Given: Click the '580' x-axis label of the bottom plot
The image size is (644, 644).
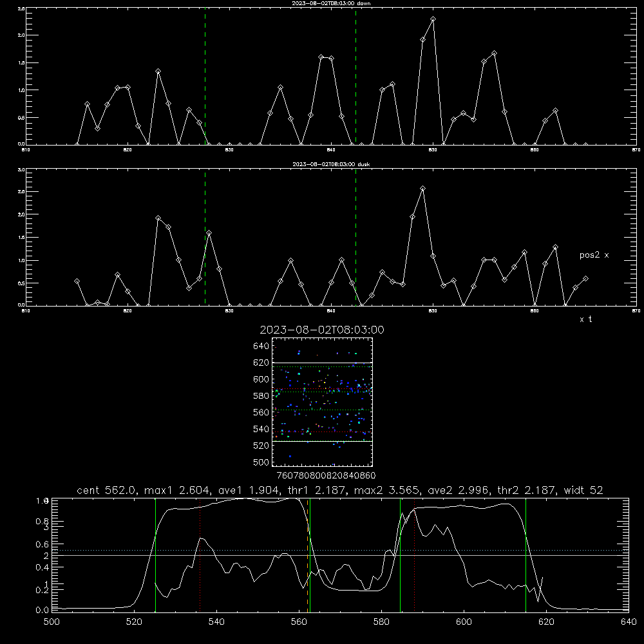Looking at the screenshot, I should (381, 622).
